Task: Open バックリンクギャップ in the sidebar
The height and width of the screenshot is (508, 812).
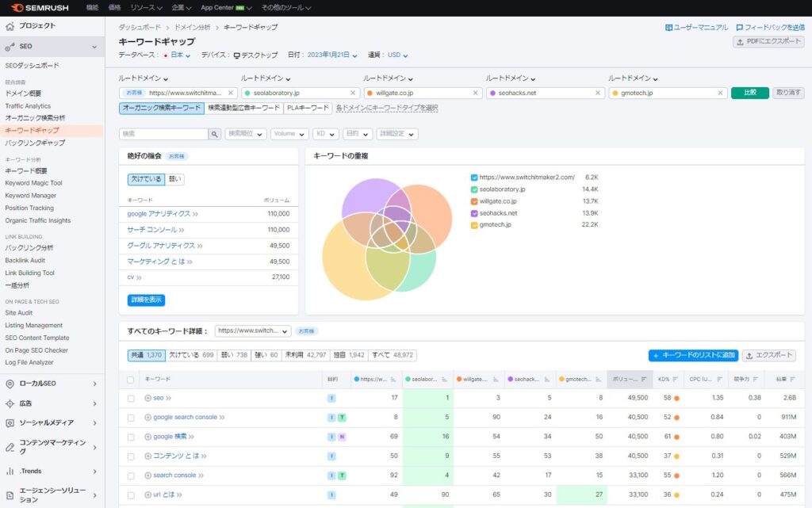Action: tap(35, 143)
